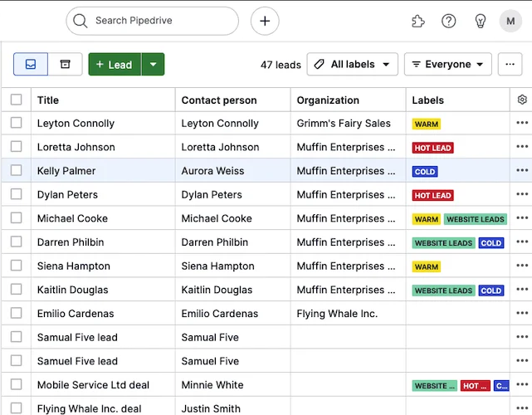Image resolution: width=532 pixels, height=415 pixels.
Task: Click the 47 leads count text
Action: tap(281, 65)
